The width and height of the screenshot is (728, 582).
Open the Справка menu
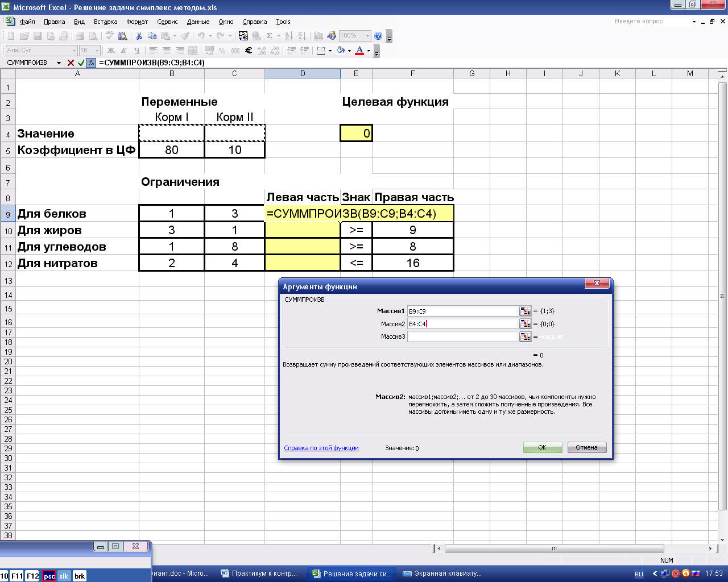(x=254, y=22)
